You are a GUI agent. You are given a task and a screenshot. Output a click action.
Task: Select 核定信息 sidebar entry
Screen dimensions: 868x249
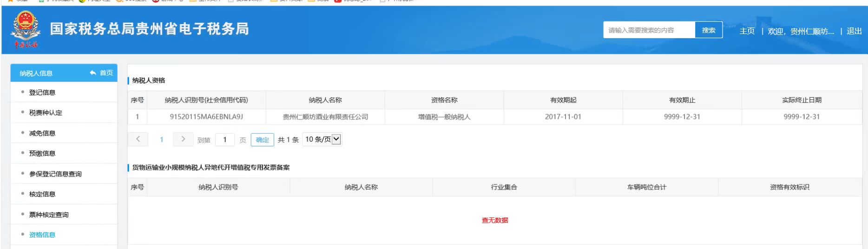point(42,194)
